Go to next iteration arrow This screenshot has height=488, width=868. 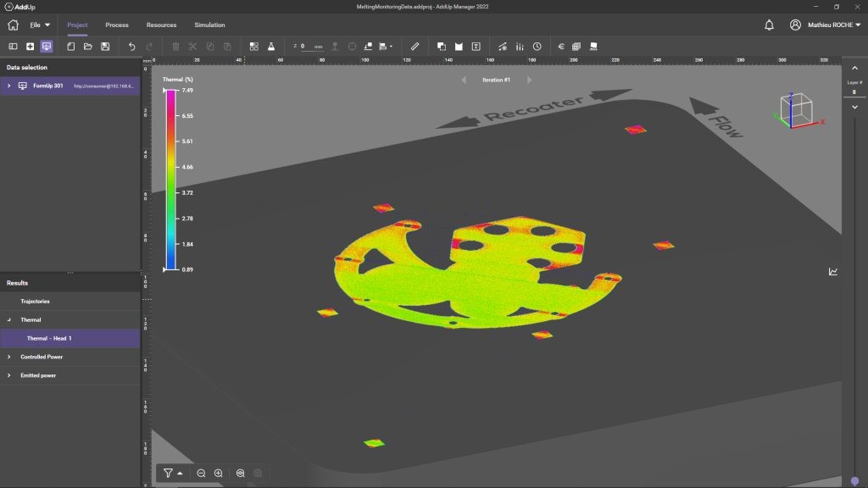point(529,80)
